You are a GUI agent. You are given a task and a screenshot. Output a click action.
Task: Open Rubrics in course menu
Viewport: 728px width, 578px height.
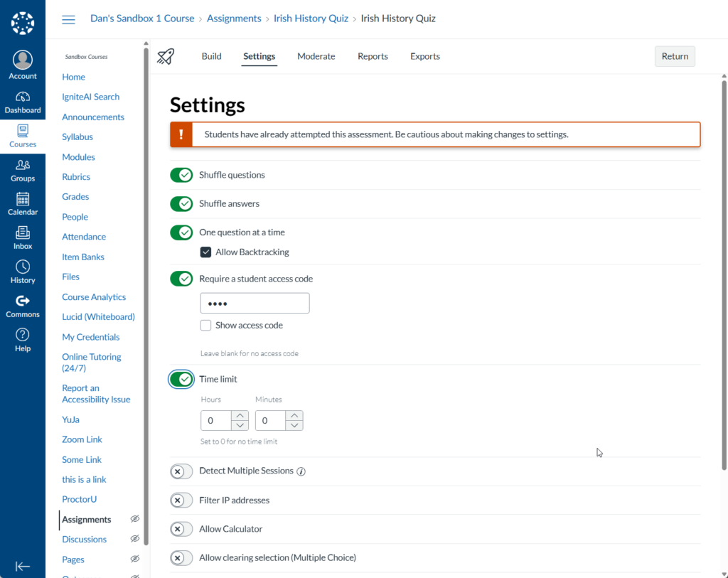[75, 177]
